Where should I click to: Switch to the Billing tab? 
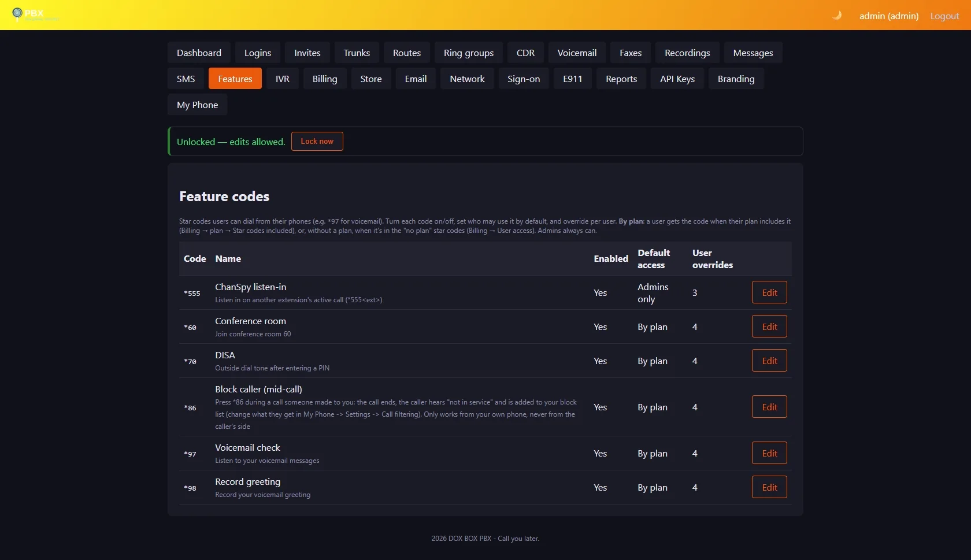325,79
